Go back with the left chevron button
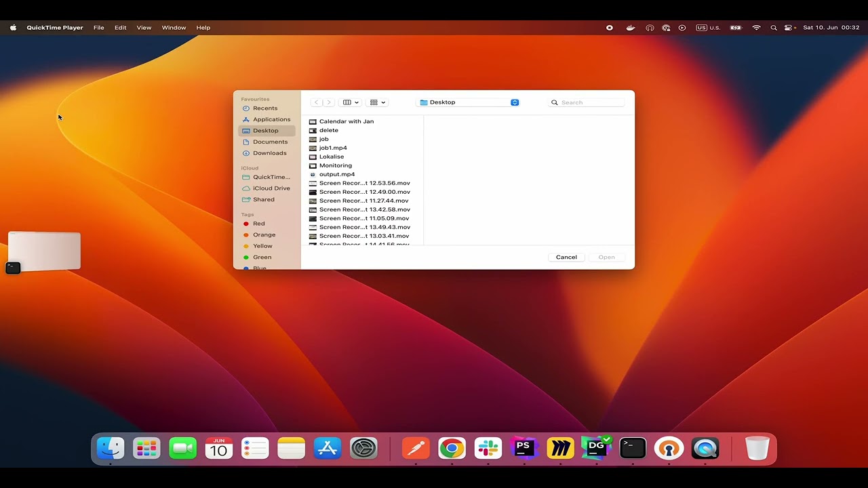This screenshot has height=488, width=868. coord(316,102)
